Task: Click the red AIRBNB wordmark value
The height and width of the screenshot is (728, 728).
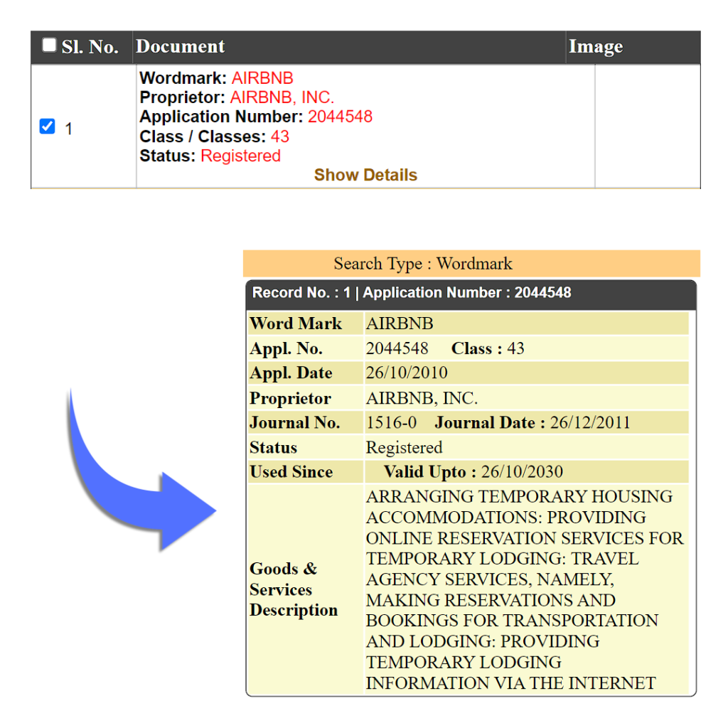Action: click(x=262, y=78)
